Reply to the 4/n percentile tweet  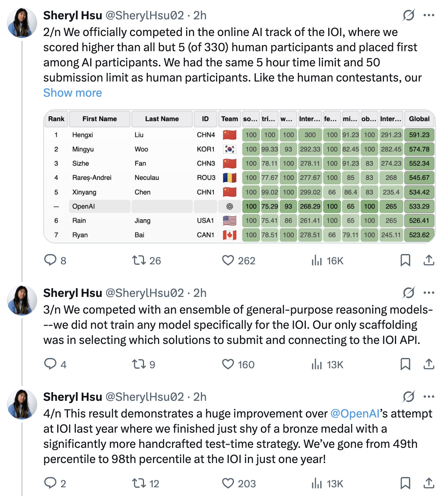click(x=50, y=483)
